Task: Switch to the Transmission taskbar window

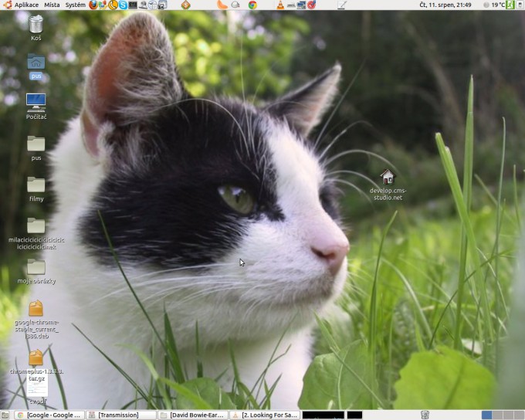Action: 121,415
